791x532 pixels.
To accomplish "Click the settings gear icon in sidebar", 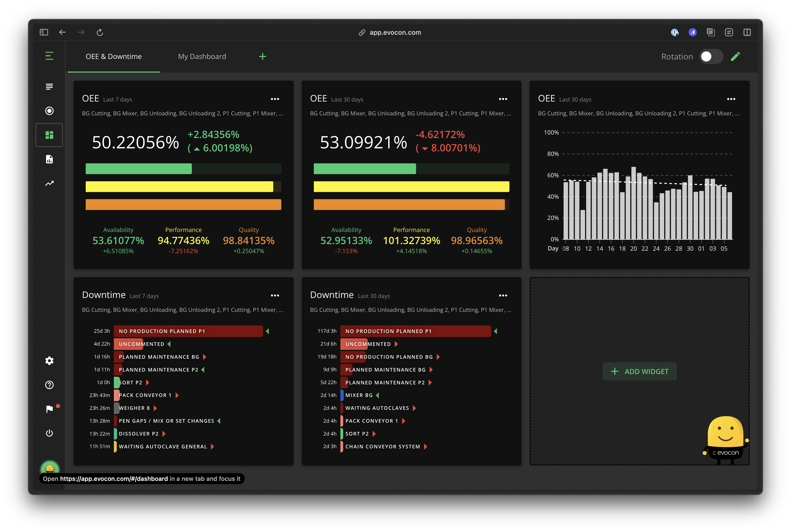I will click(50, 361).
